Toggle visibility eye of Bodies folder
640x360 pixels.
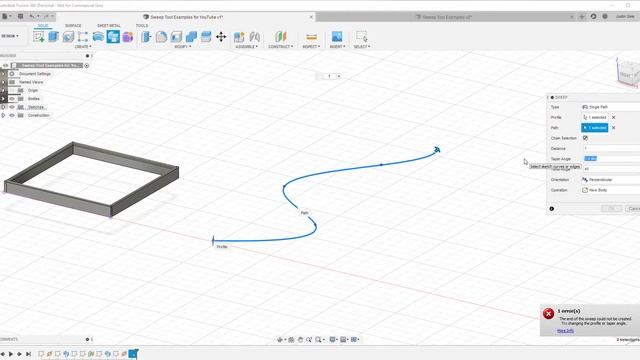click(x=12, y=99)
